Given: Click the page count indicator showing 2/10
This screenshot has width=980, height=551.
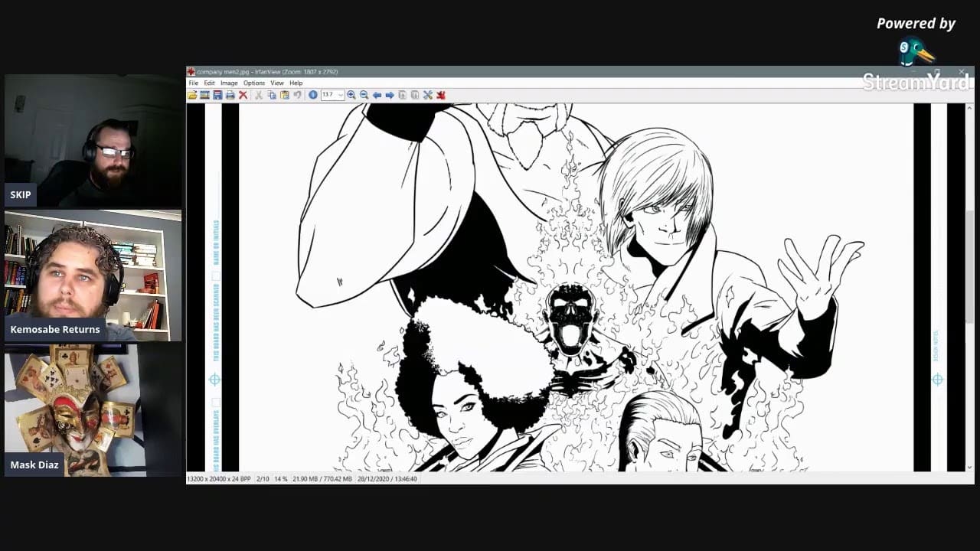Looking at the screenshot, I should coord(263,478).
